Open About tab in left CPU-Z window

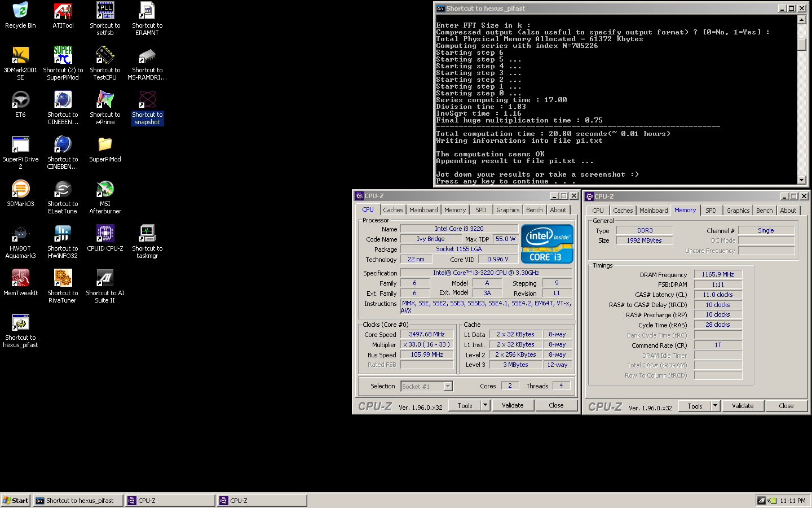point(558,210)
